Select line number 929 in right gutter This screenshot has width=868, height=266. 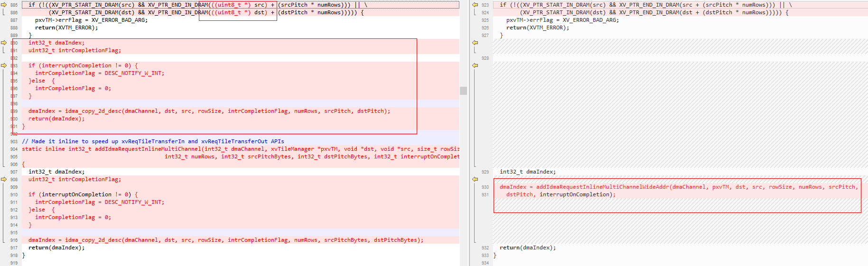485,172
